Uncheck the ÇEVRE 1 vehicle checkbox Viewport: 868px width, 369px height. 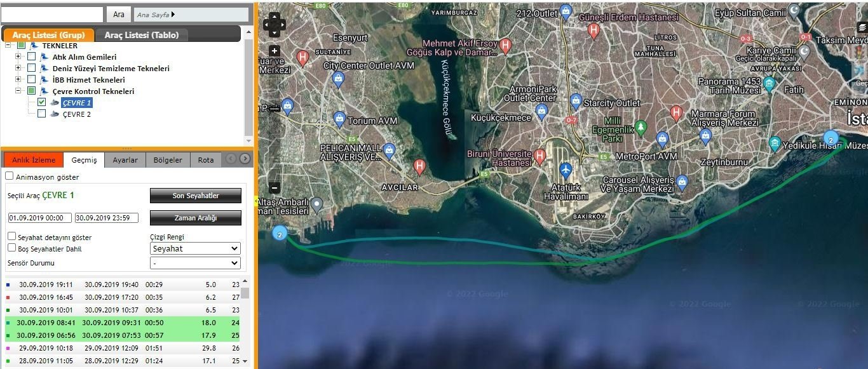[42, 102]
